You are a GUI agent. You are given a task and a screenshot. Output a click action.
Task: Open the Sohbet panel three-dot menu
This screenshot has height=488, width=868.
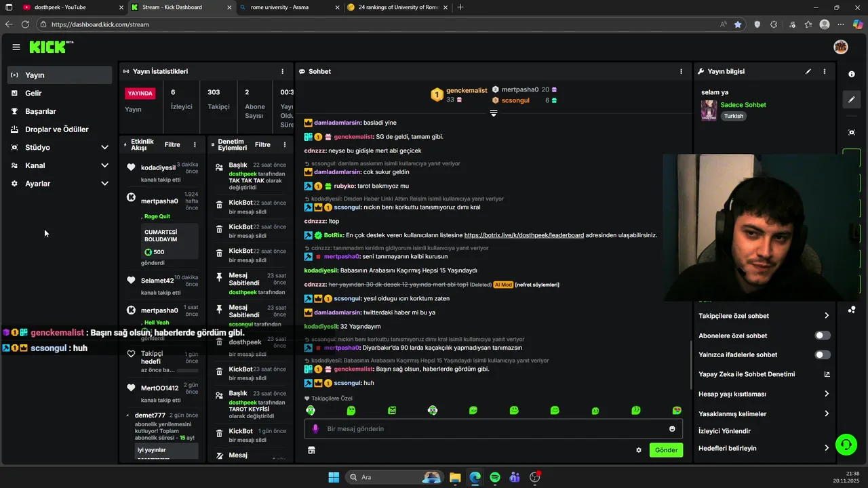coord(682,71)
